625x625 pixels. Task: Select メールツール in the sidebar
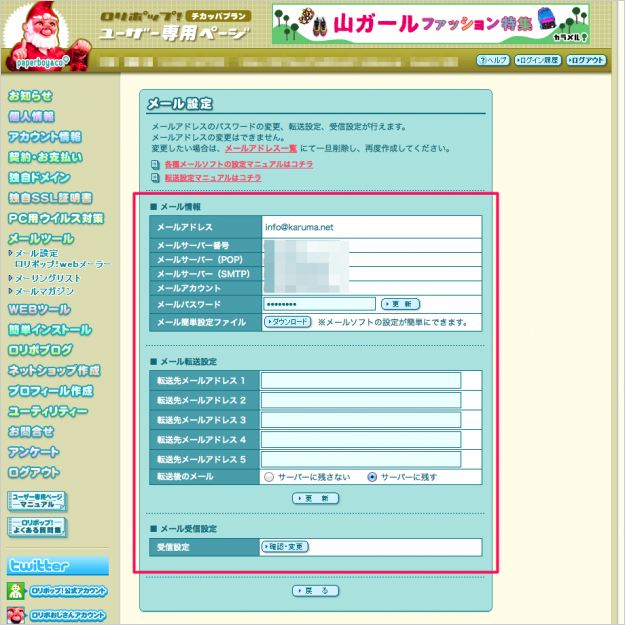point(41,239)
